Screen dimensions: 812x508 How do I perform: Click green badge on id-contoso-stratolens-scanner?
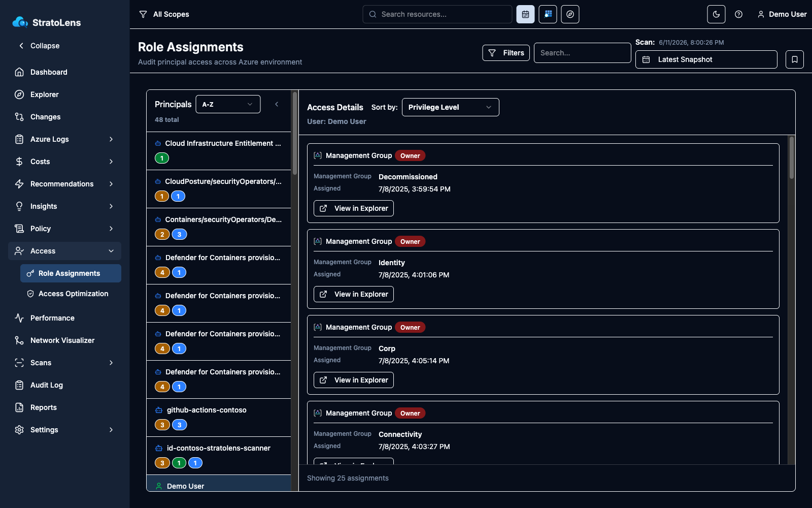(179, 463)
